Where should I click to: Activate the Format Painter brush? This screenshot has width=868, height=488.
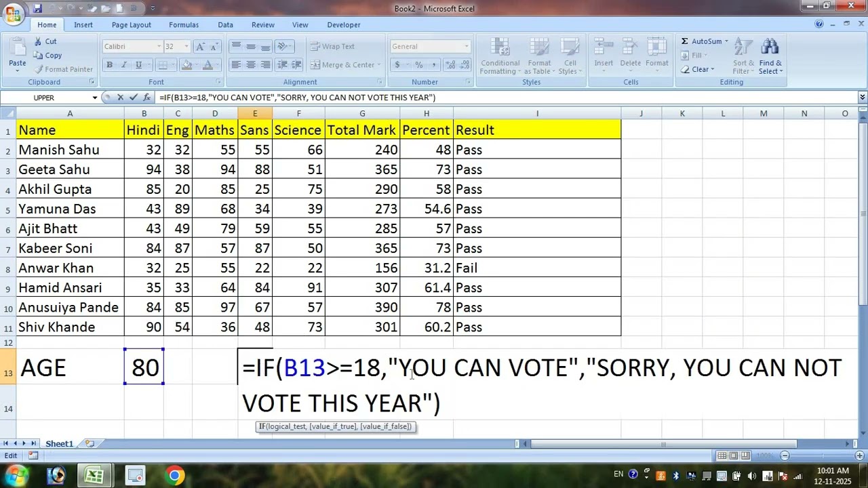[x=64, y=69]
